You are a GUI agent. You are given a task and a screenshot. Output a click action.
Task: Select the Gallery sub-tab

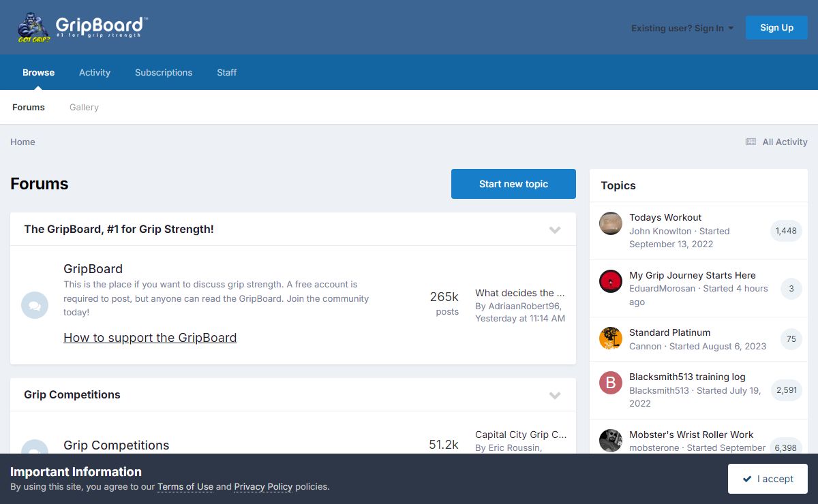pyautogui.click(x=84, y=107)
